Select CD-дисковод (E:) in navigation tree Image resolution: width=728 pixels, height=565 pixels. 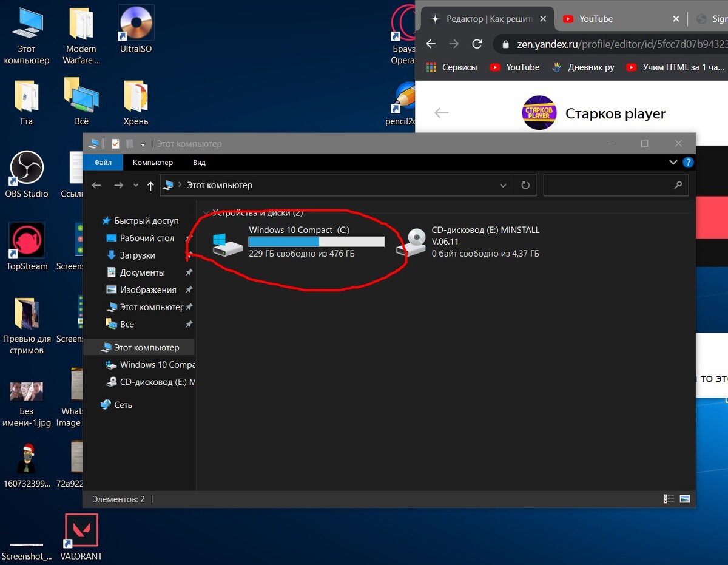pyautogui.click(x=149, y=382)
